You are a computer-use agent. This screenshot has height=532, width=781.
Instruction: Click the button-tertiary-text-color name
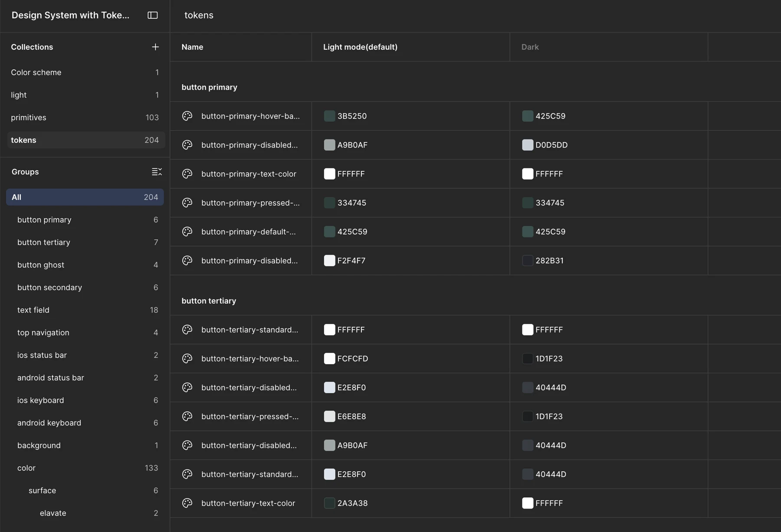pos(248,503)
